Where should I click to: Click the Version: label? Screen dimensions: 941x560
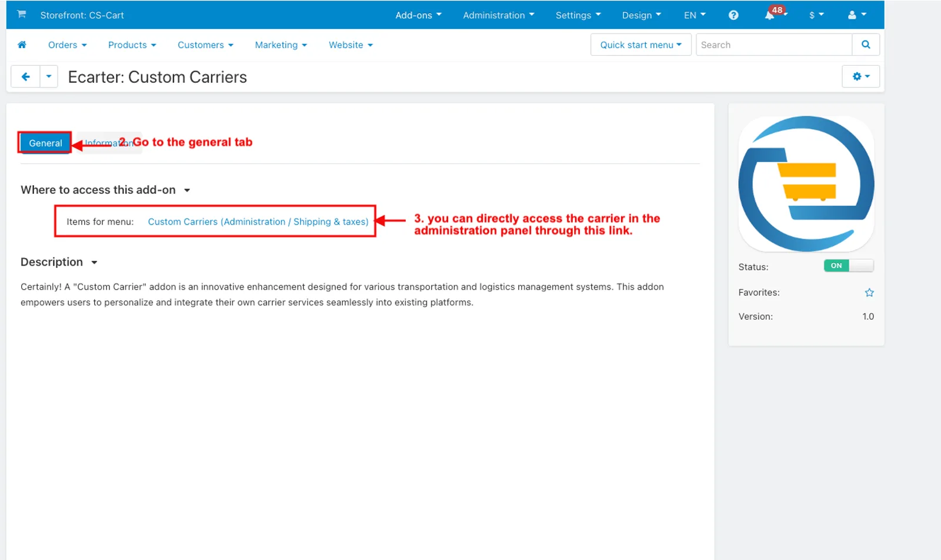[756, 316]
